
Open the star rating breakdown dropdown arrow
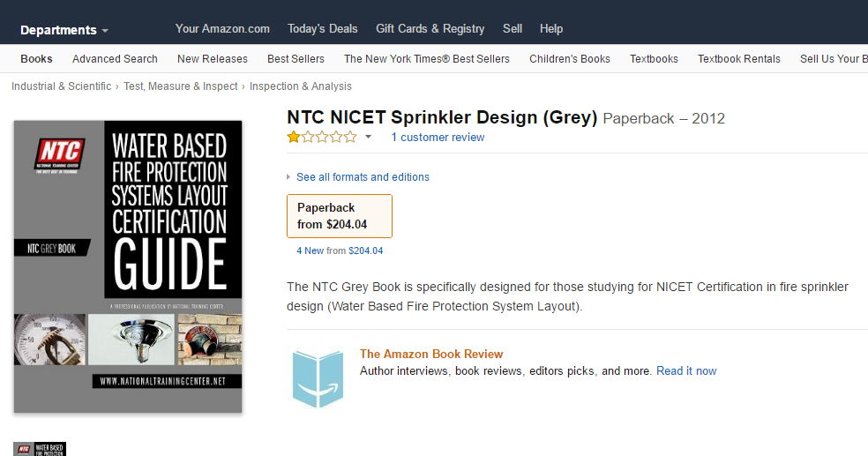pos(369,138)
